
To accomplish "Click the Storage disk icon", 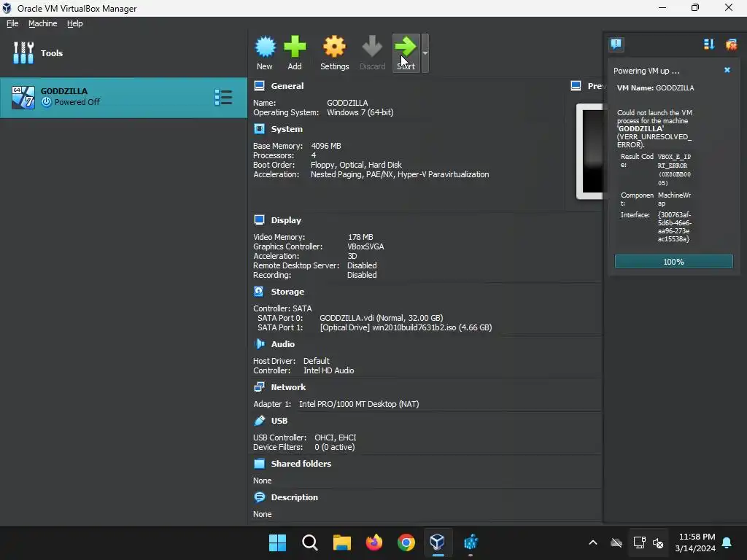I will click(x=259, y=291).
